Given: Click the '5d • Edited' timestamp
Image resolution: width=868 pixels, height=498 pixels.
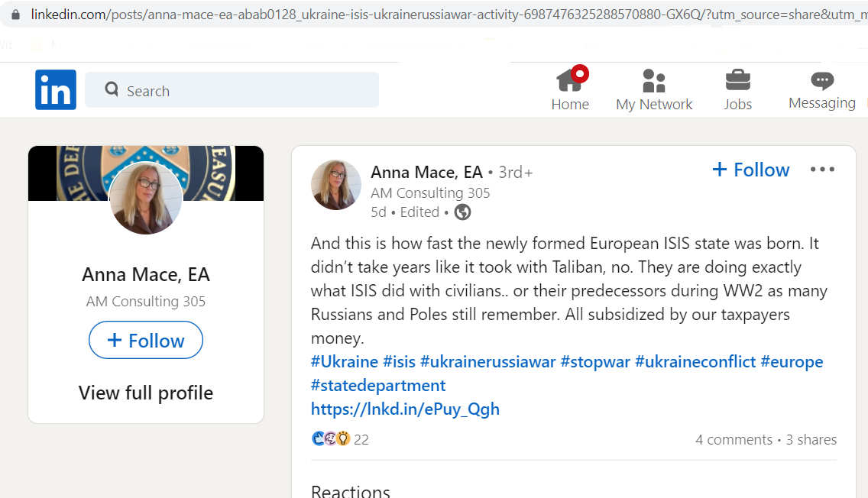Looking at the screenshot, I should pyautogui.click(x=405, y=212).
